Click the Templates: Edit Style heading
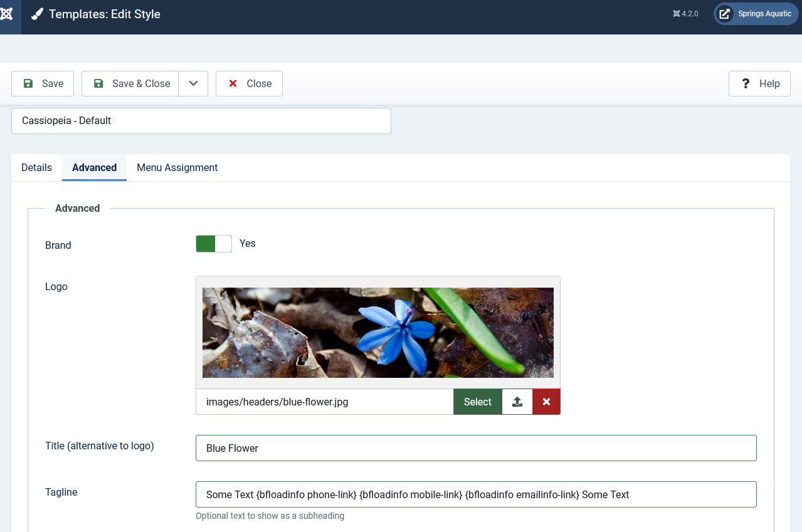802x532 pixels. point(105,14)
